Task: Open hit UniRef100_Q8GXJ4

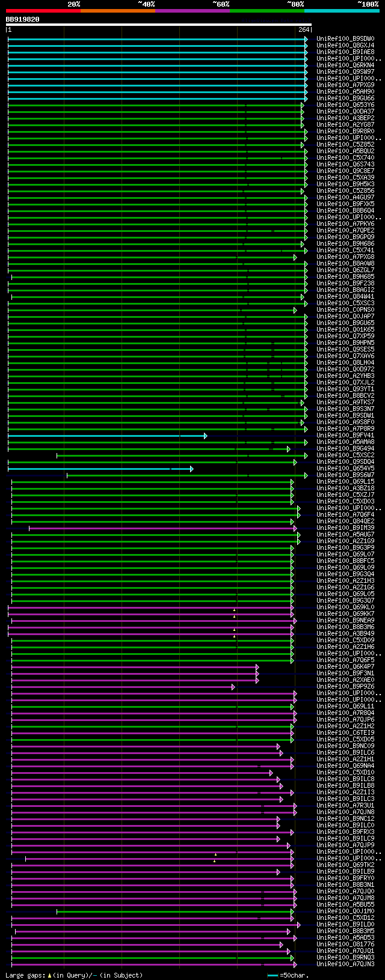Action: [345, 45]
